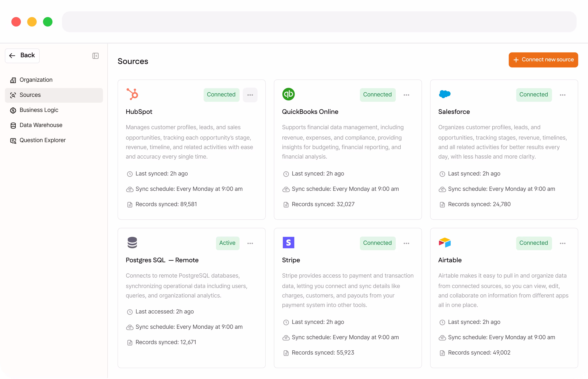Click the Salesforce cloud logo icon

pos(445,94)
